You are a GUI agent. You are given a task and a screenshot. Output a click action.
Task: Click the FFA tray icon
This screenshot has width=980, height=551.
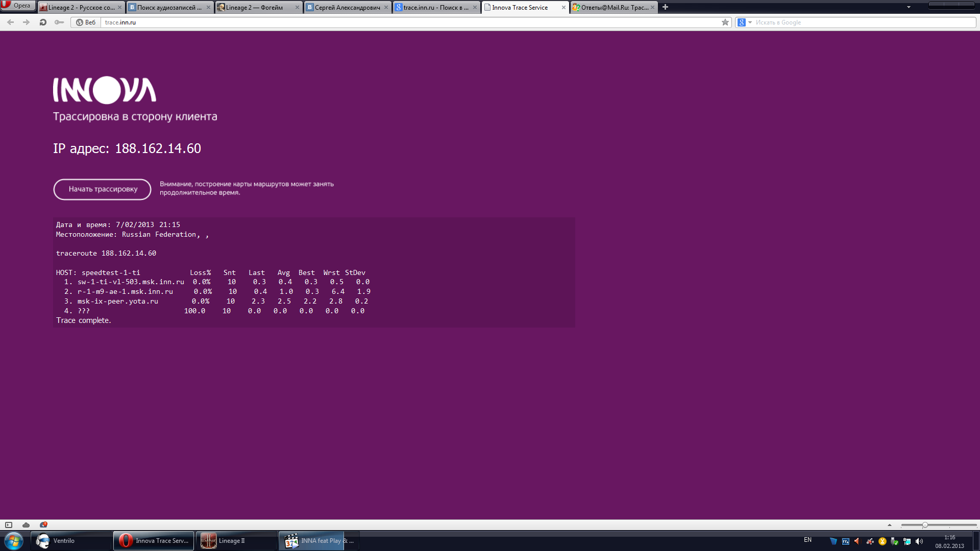point(846,541)
